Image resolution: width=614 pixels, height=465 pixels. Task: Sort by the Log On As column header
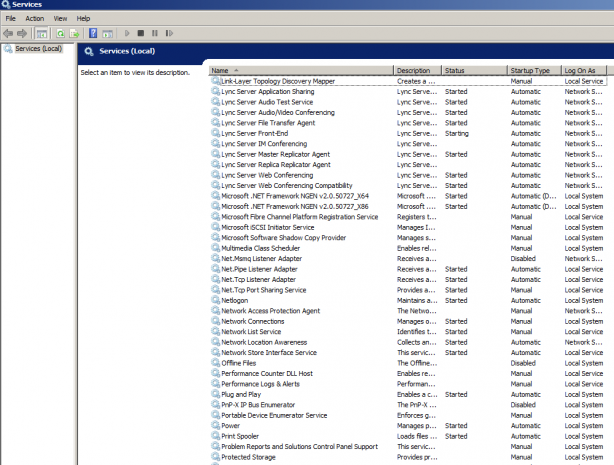(x=584, y=71)
